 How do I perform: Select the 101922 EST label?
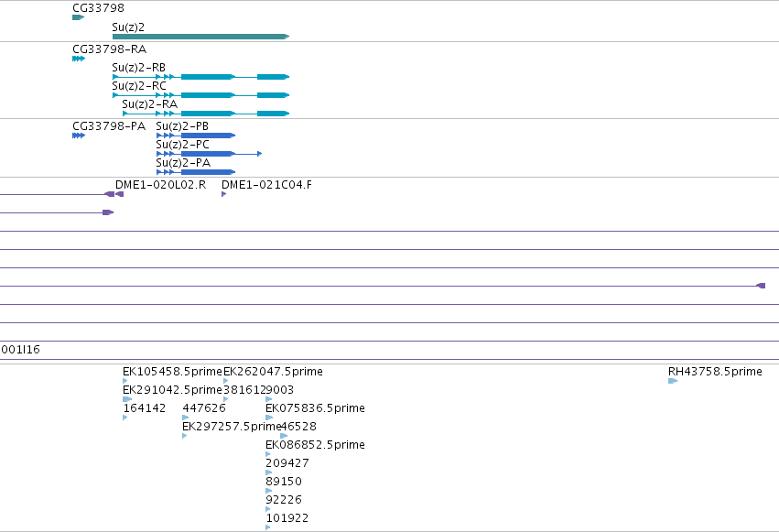[287, 518]
